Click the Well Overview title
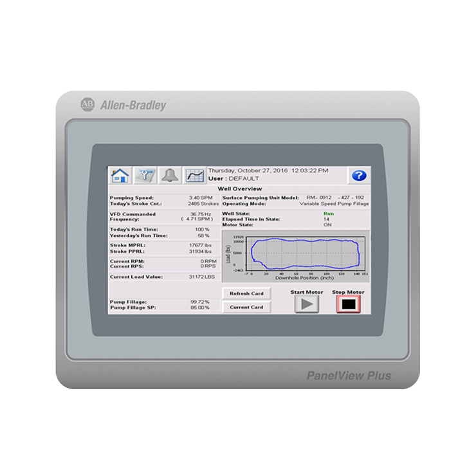 point(240,189)
